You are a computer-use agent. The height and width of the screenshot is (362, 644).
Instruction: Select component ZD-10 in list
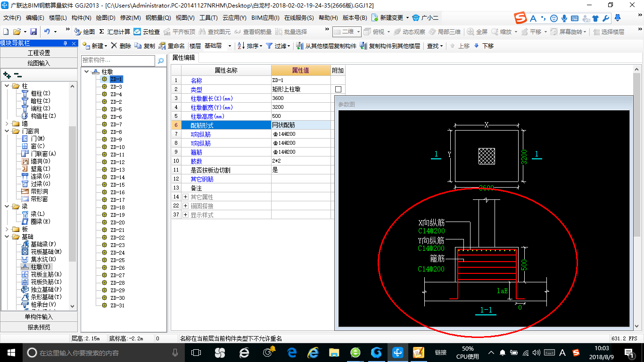117,147
